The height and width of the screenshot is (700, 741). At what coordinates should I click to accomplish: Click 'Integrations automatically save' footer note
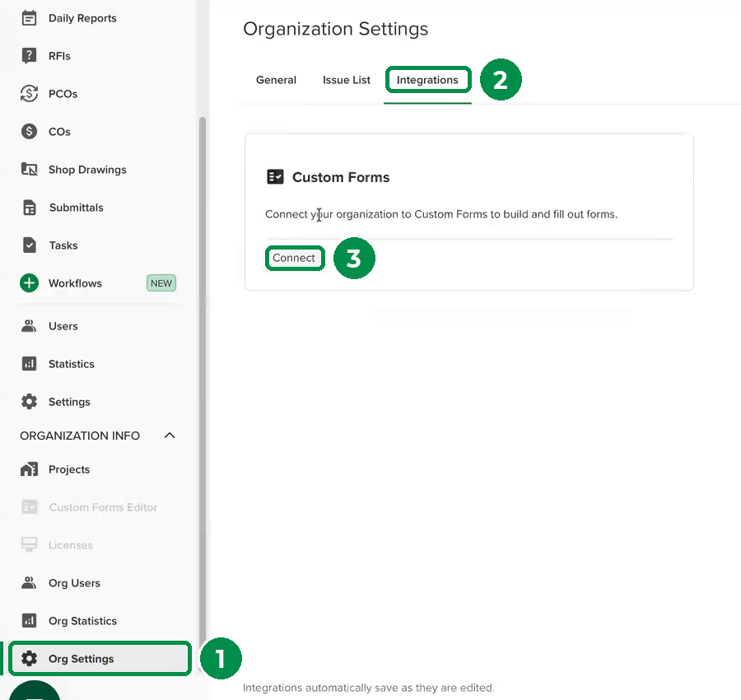[x=369, y=688]
